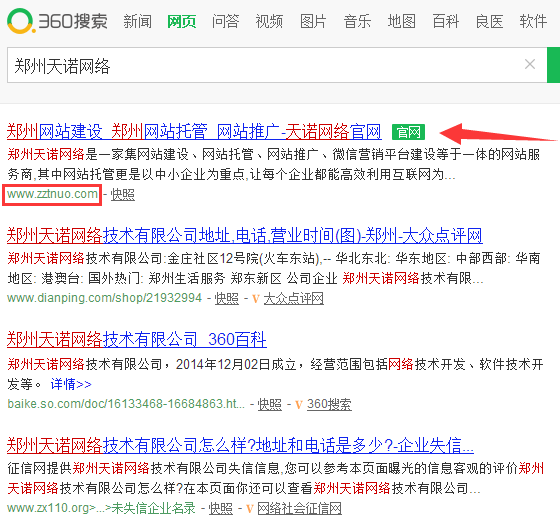Click the www.zztnuo.com URL

pyautogui.click(x=52, y=194)
